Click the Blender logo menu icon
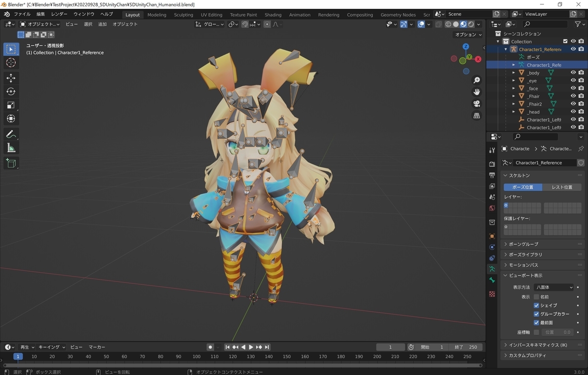Screen dimensions: 588x375 [7, 15]
